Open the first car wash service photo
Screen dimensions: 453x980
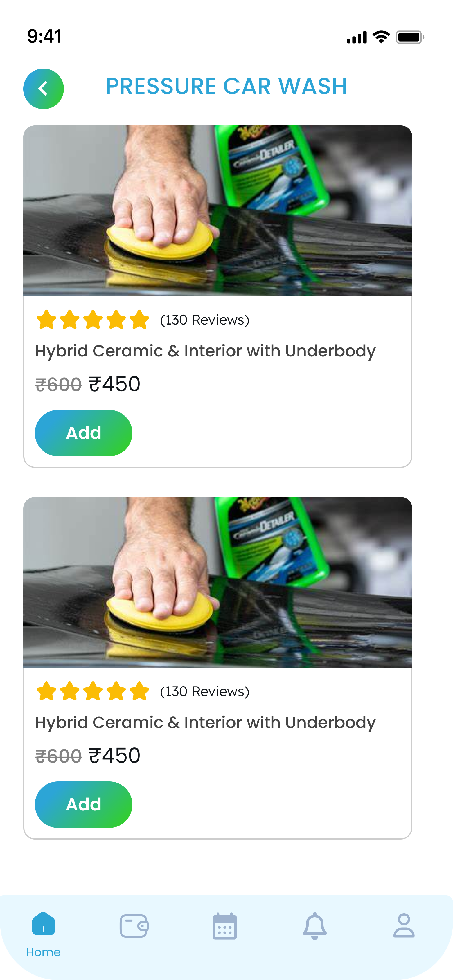pos(218,211)
